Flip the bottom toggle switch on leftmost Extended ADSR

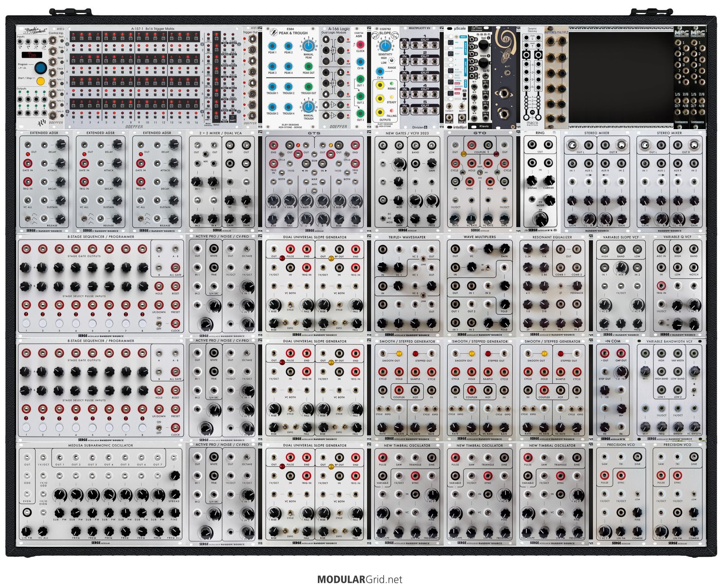27,219
